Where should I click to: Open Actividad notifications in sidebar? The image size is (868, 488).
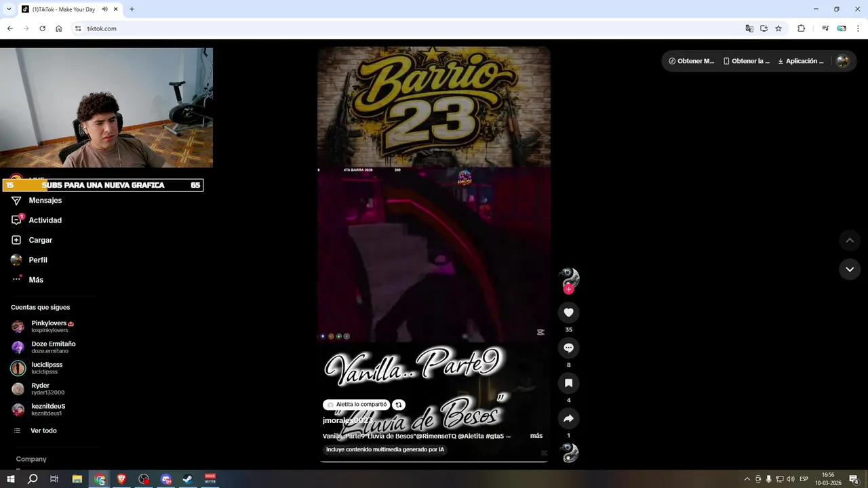pos(37,220)
